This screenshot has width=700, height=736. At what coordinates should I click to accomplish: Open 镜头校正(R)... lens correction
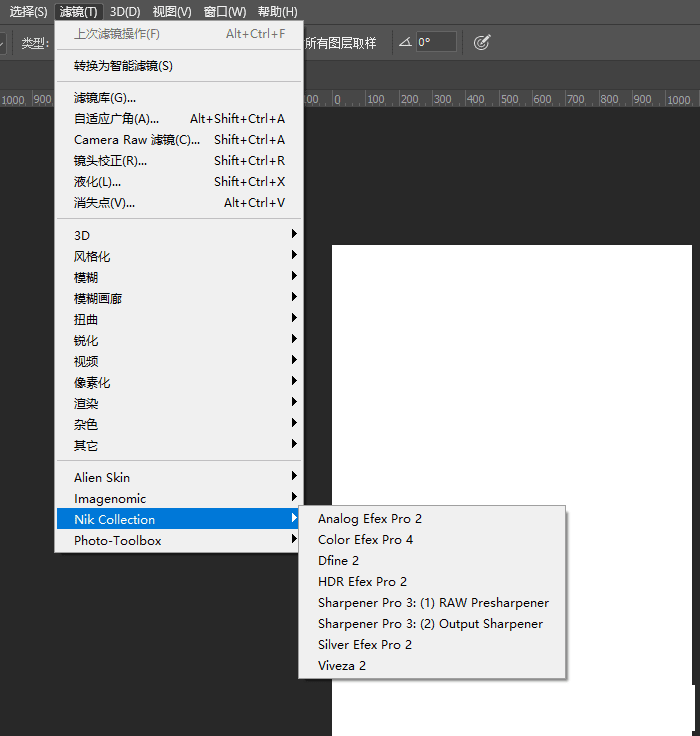(x=179, y=161)
